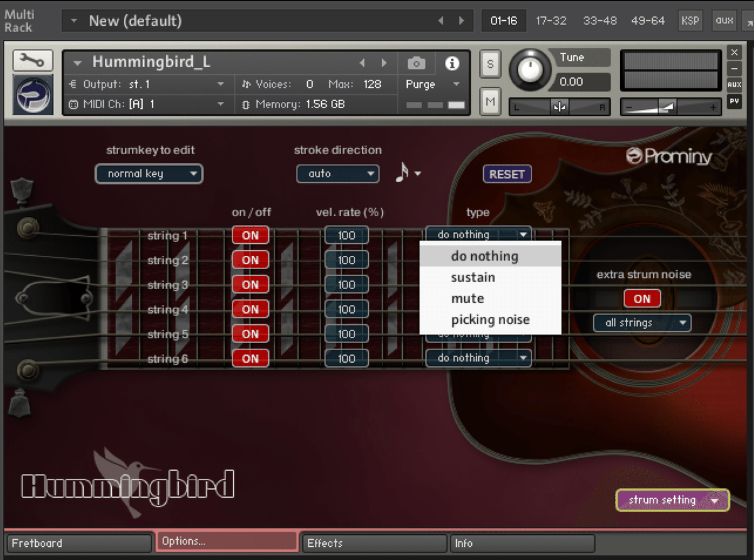Switch to Fretboard tab

pyautogui.click(x=79, y=543)
